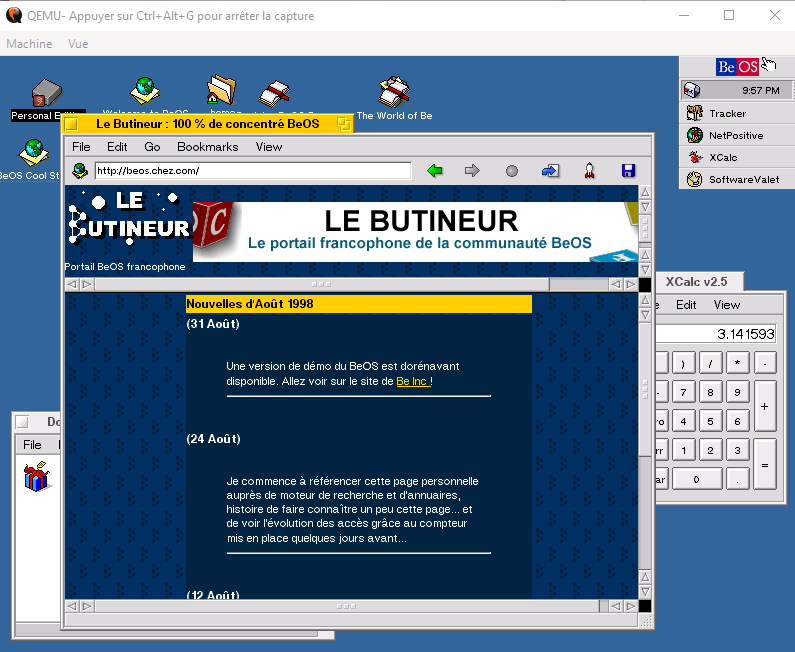Click the gray stop circle button
The height and width of the screenshot is (652, 795).
click(512, 171)
